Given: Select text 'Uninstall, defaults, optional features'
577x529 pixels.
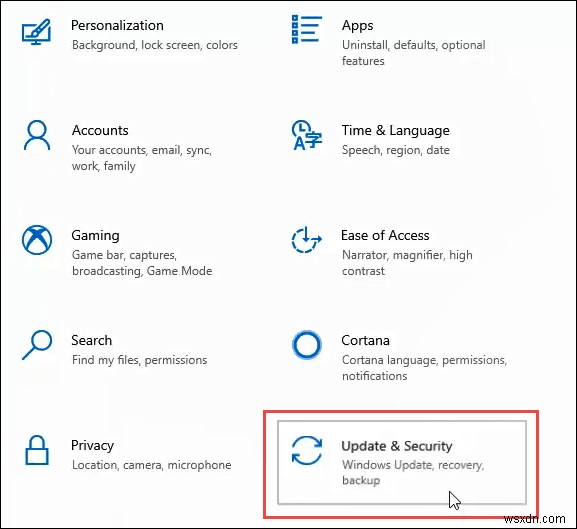Looking at the screenshot, I should pyautogui.click(x=414, y=53).
